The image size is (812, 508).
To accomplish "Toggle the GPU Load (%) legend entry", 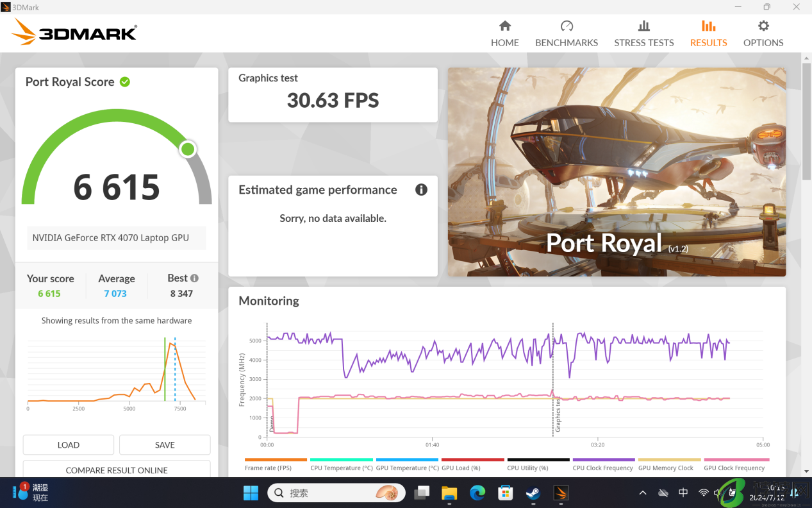I will click(x=473, y=464).
